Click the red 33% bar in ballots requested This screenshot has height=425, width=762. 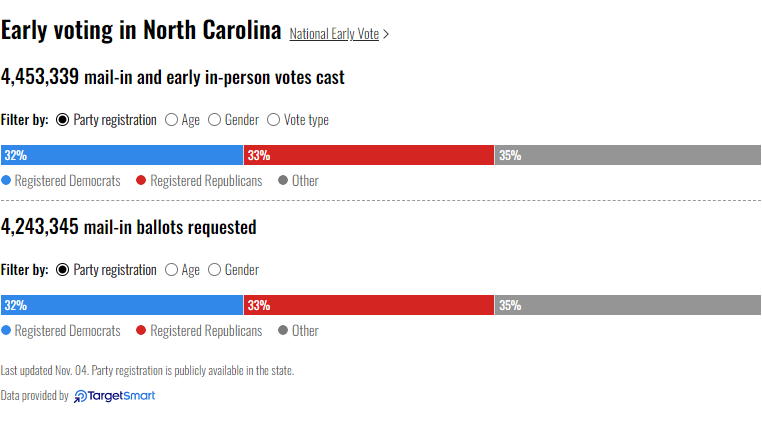[369, 305]
